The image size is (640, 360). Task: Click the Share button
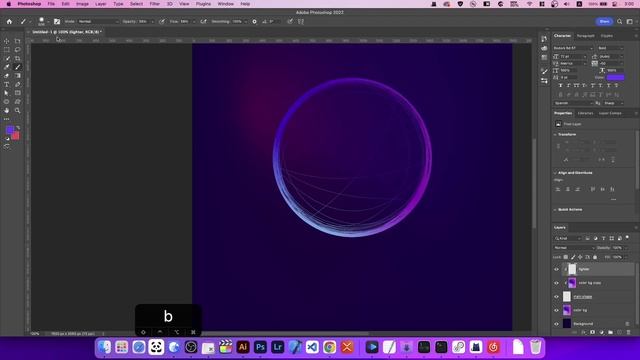tap(604, 21)
